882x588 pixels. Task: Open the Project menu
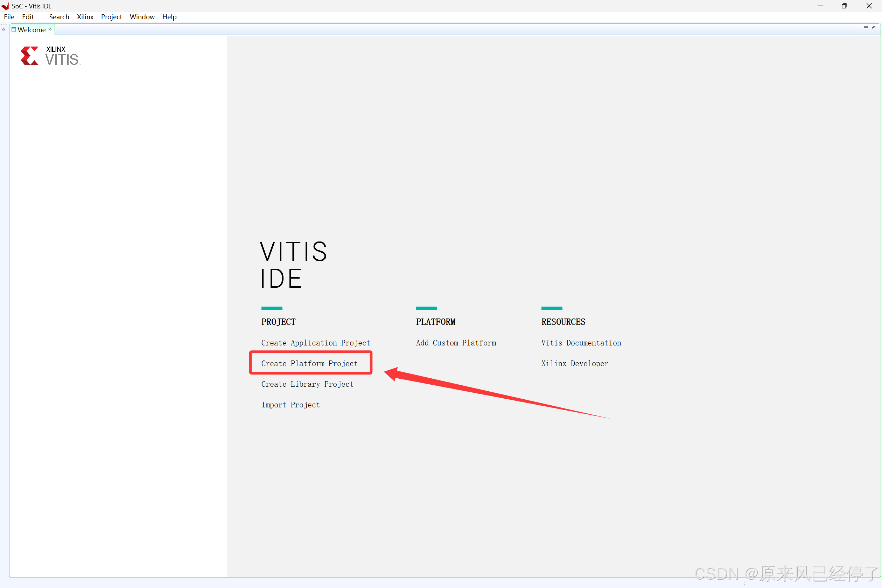tap(111, 17)
